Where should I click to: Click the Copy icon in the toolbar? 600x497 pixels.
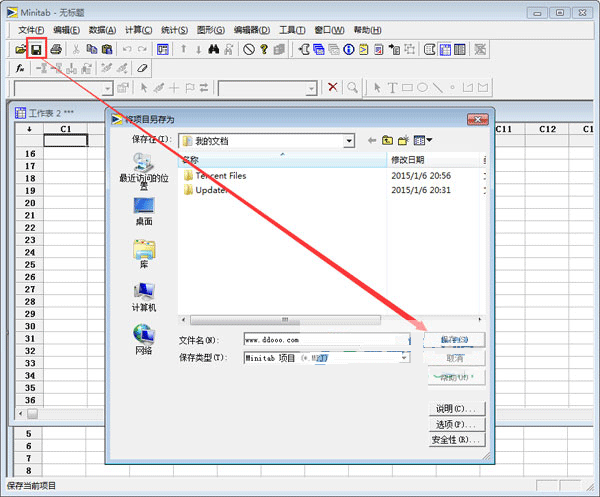click(x=92, y=49)
